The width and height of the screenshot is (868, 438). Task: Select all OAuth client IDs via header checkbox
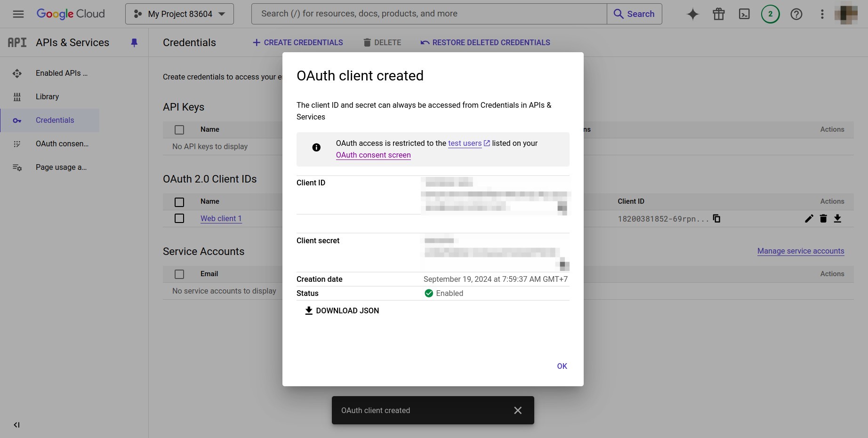point(179,202)
